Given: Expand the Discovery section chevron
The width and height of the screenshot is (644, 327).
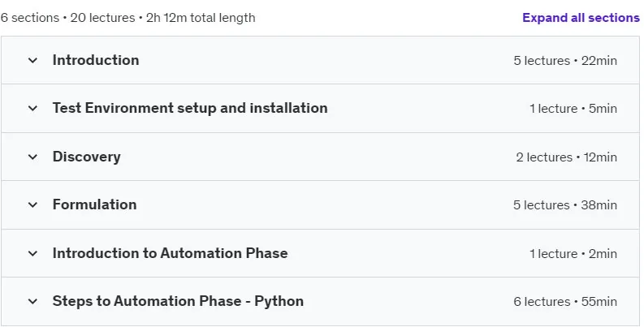Looking at the screenshot, I should (32, 157).
